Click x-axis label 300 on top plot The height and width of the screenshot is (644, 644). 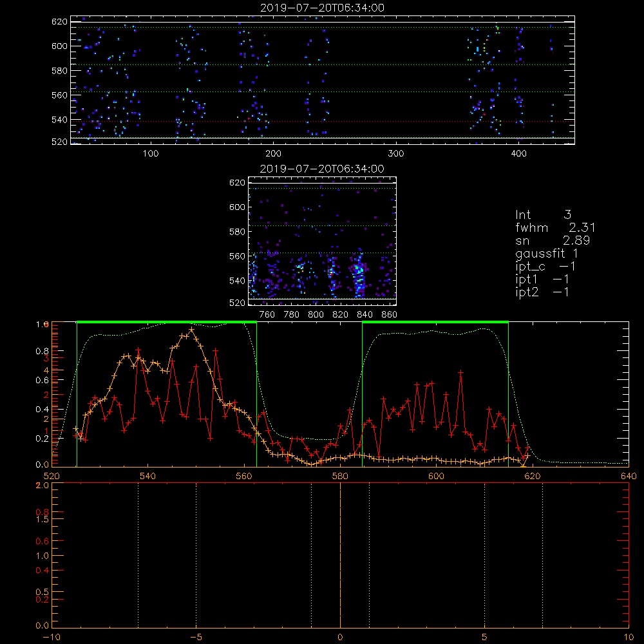(396, 154)
